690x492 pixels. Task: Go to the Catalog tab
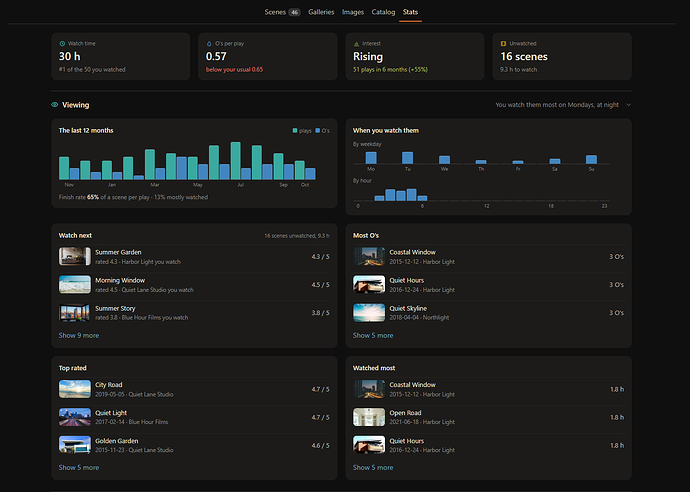(383, 12)
